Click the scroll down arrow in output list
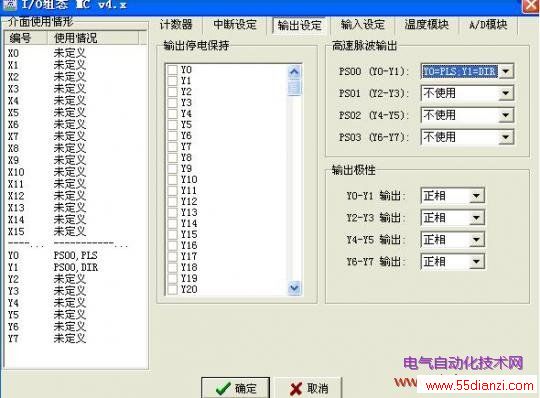The height and width of the screenshot is (398, 540). [294, 288]
